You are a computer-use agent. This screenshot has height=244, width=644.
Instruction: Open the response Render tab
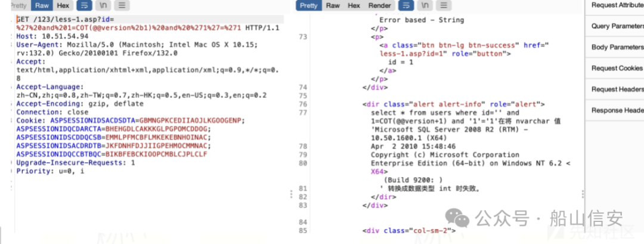click(379, 5)
